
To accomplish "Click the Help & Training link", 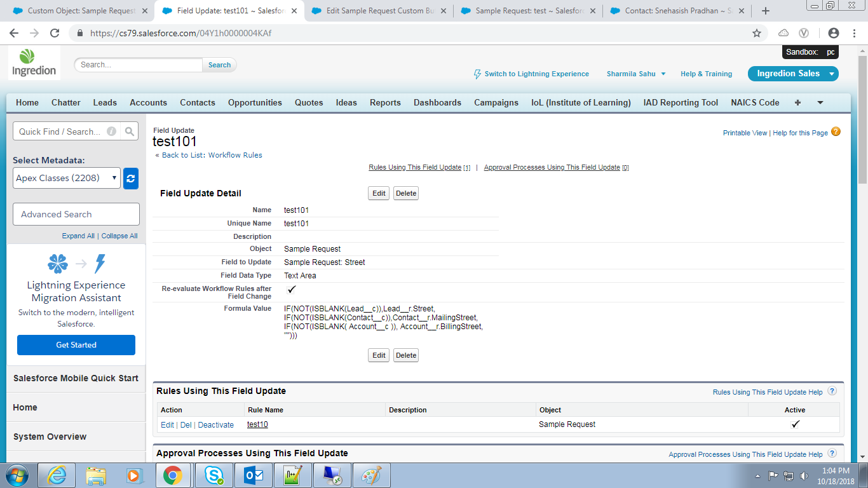I will tap(706, 74).
